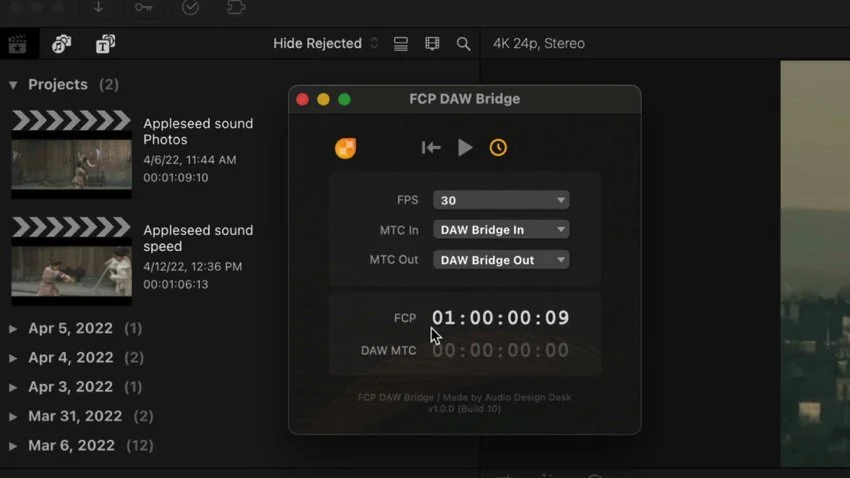The width and height of the screenshot is (850, 478).
Task: Click the import media down-arrow icon
Action: point(98,7)
